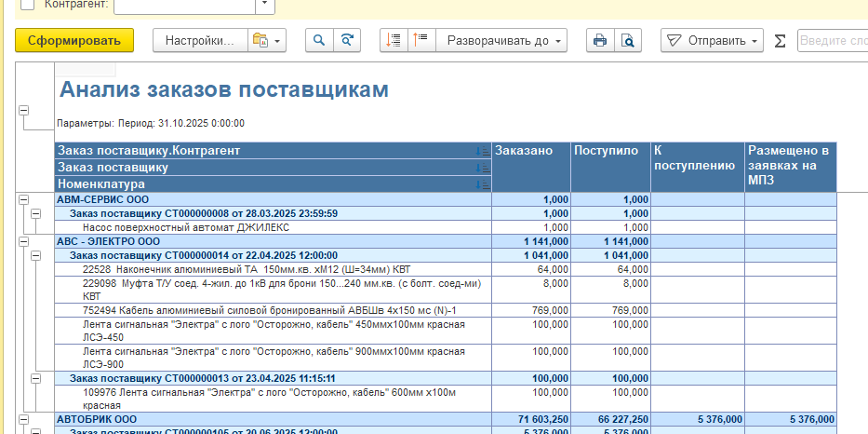This screenshot has width=868, height=434.
Task: Click the Find next search icon
Action: [347, 41]
